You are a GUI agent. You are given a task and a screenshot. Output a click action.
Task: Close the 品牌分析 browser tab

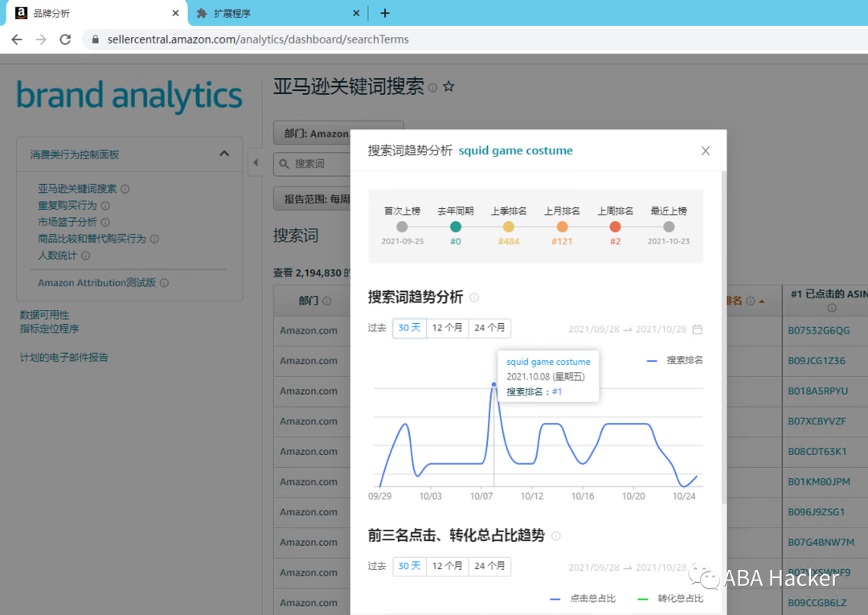175,13
